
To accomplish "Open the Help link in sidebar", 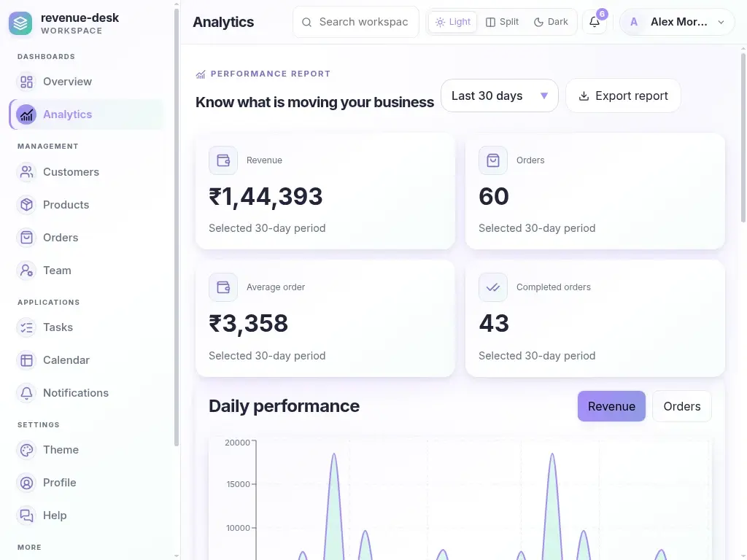I will [x=86, y=516].
